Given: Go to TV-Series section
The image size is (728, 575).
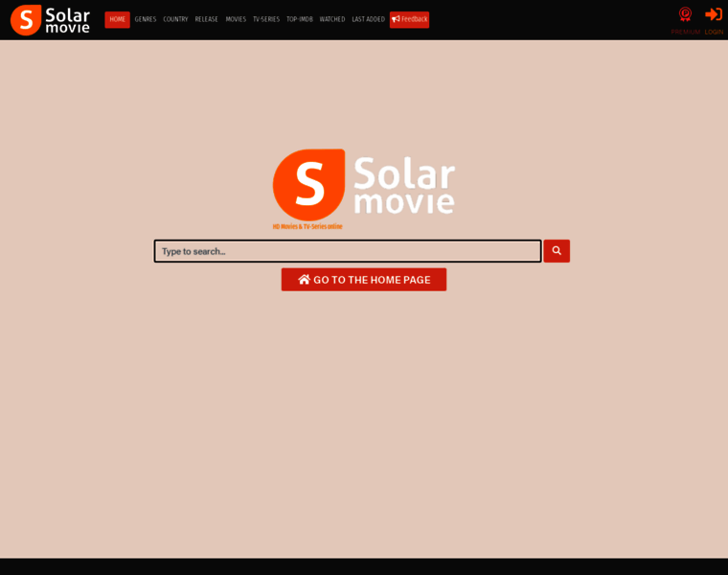Looking at the screenshot, I should [x=266, y=19].
